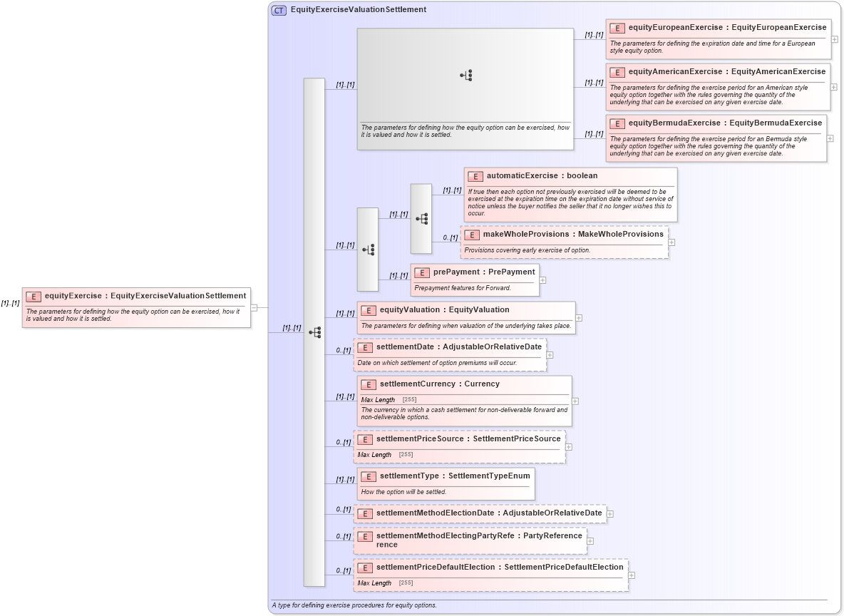
Task: Expand the settlementMethodElectingPartyReference element
Action: coord(590,541)
